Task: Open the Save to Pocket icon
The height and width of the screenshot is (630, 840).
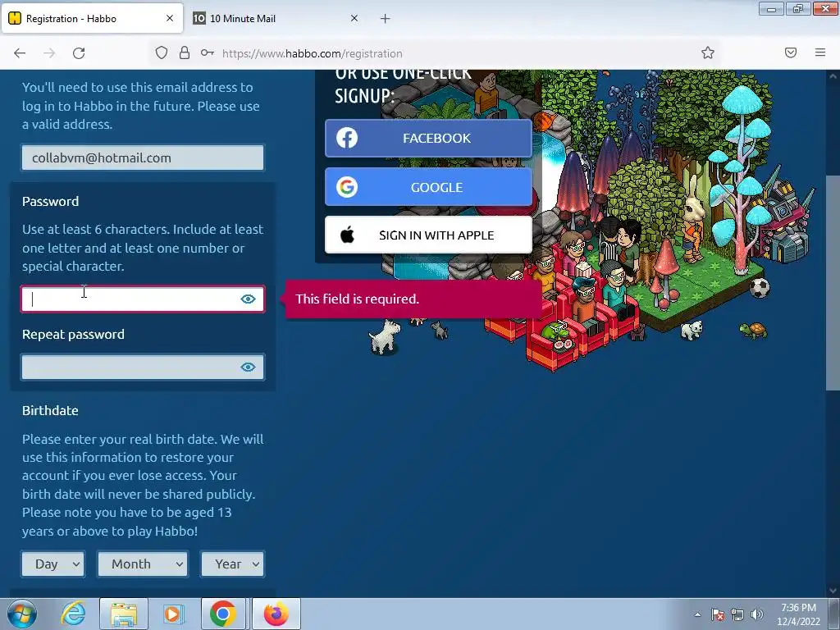Action: click(791, 52)
